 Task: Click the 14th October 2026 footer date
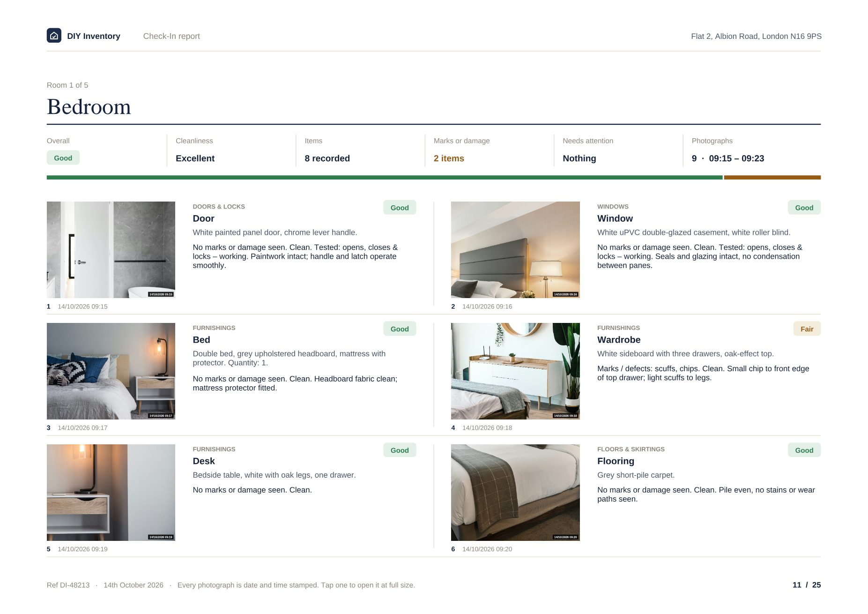(x=134, y=585)
